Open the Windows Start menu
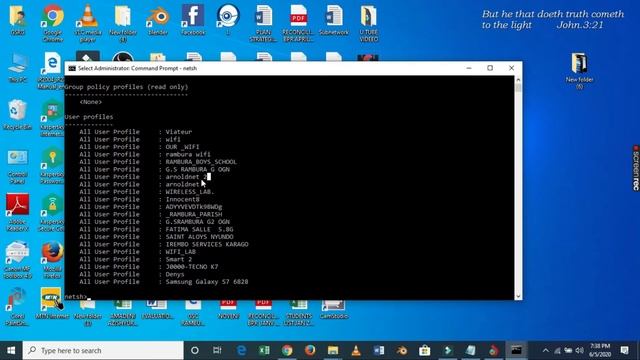The height and width of the screenshot is (360, 640). pos(11,350)
